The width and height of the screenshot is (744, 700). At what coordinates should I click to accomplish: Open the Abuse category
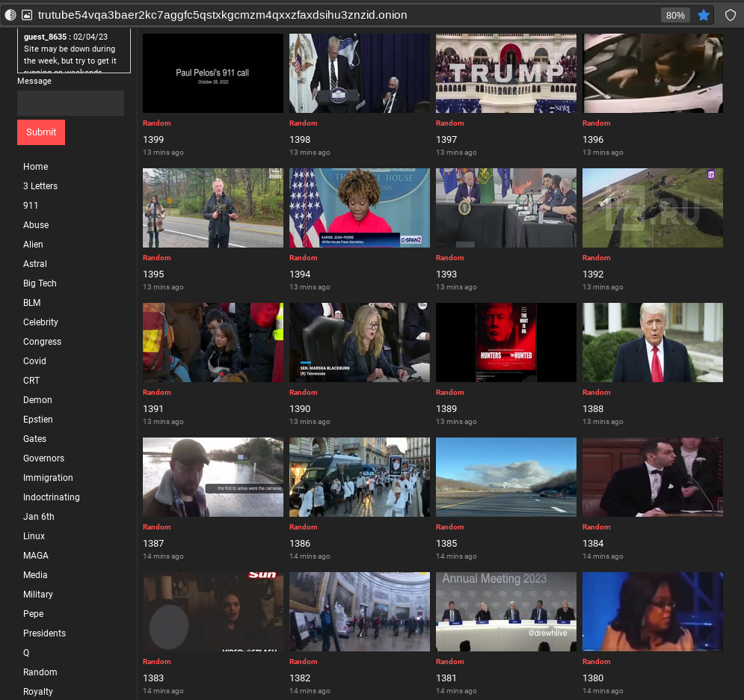pos(36,225)
